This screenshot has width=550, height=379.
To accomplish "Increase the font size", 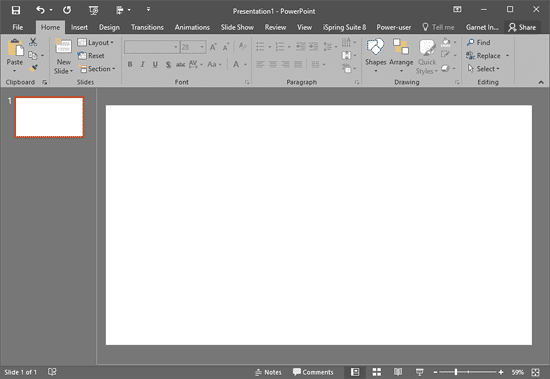I will (x=213, y=47).
